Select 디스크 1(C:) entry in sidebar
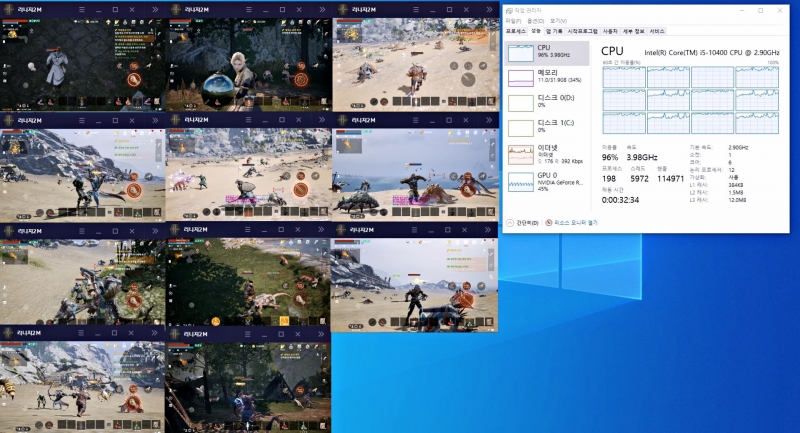Viewport: 800px width, 433px height. (x=547, y=128)
